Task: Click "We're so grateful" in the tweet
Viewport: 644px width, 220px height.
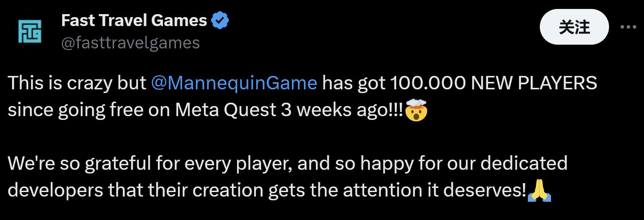Action: (79, 163)
